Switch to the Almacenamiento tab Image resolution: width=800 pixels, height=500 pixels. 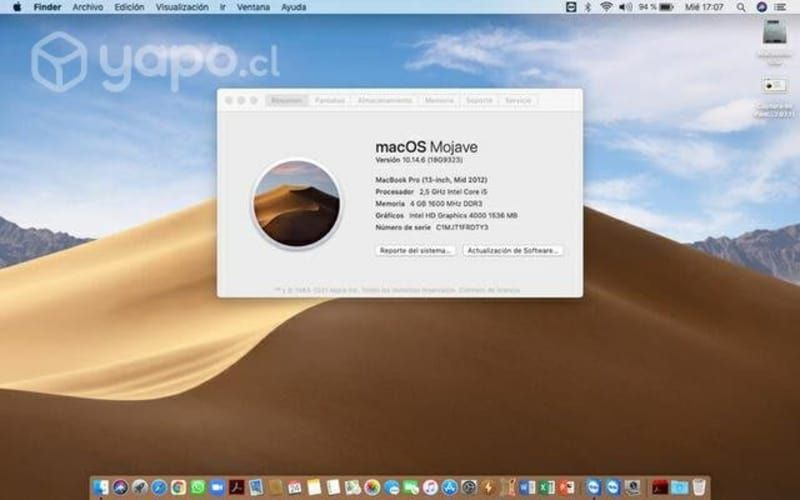(385, 101)
